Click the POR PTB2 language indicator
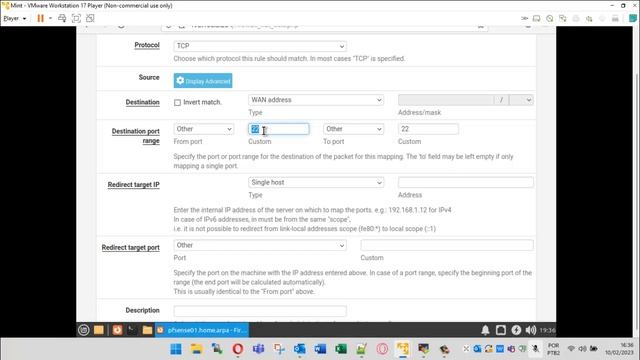640x360 pixels. click(x=553, y=349)
